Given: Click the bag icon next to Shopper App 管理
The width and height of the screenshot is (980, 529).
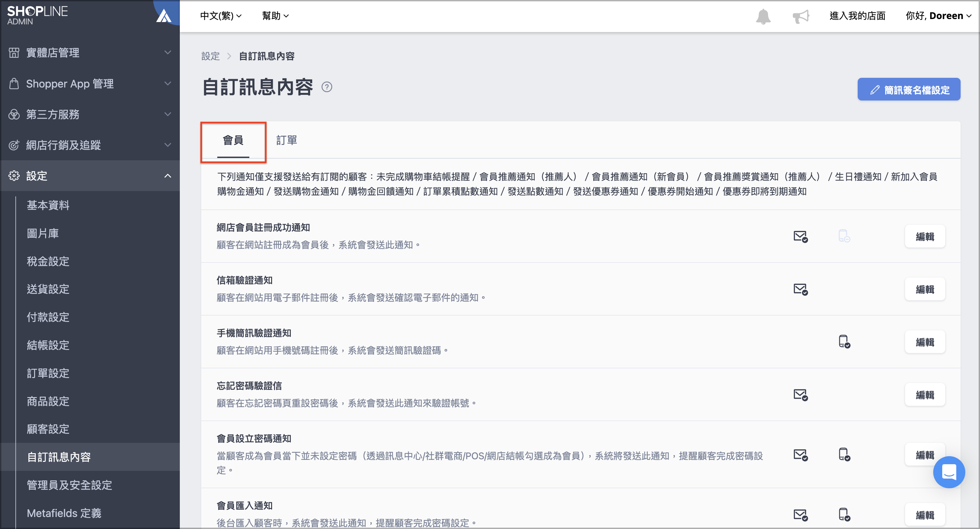Looking at the screenshot, I should [14, 83].
